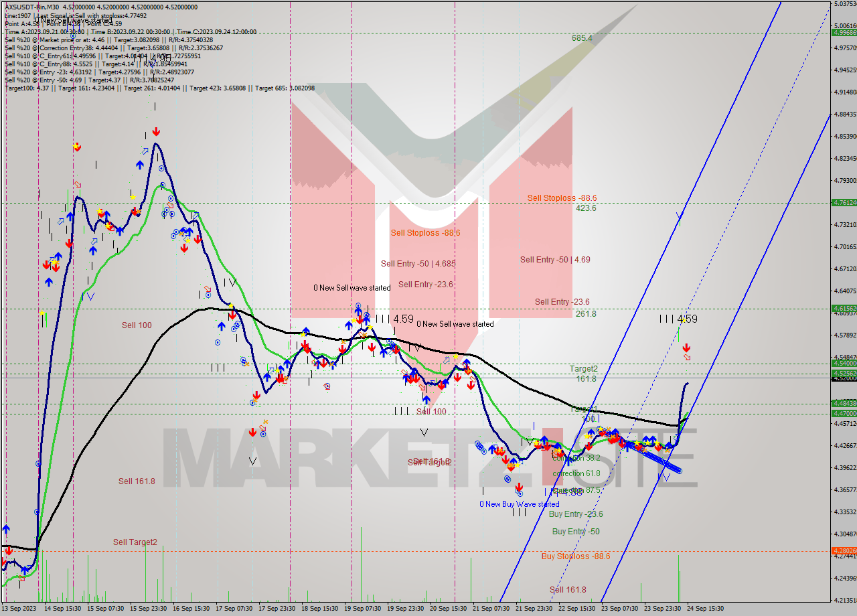This screenshot has width=857, height=616.
Task: Click the 423.6 Fibonacci label
Action: pos(586,208)
